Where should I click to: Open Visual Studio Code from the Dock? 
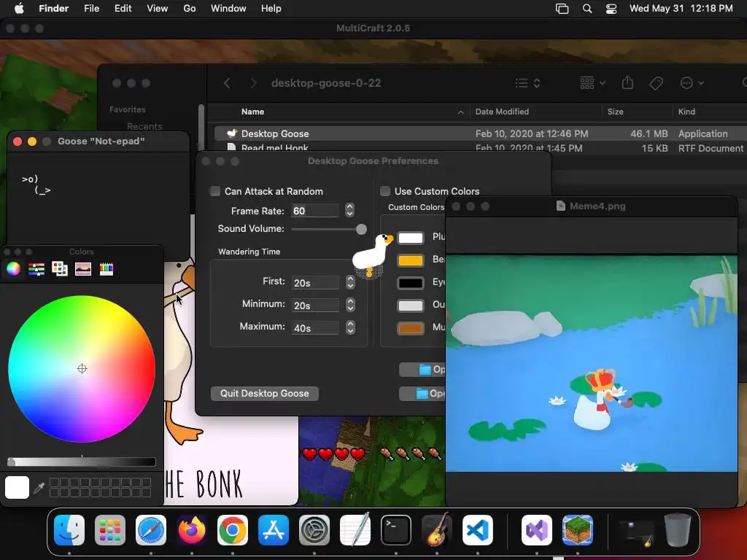(477, 530)
